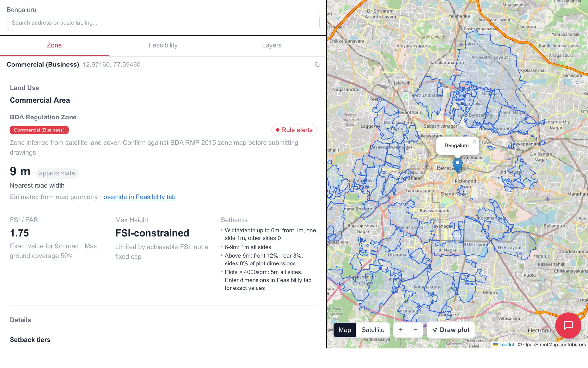
Task: Open the red chat bubble button
Action: point(568,325)
